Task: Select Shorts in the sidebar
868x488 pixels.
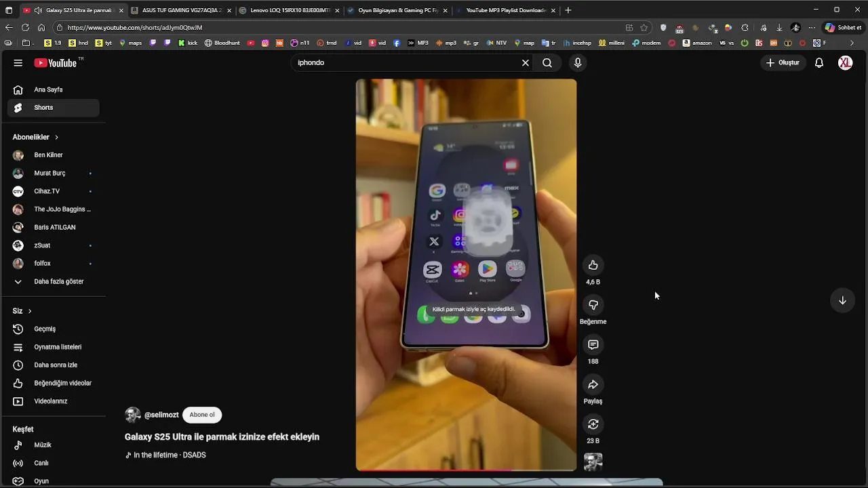Action: point(54,108)
